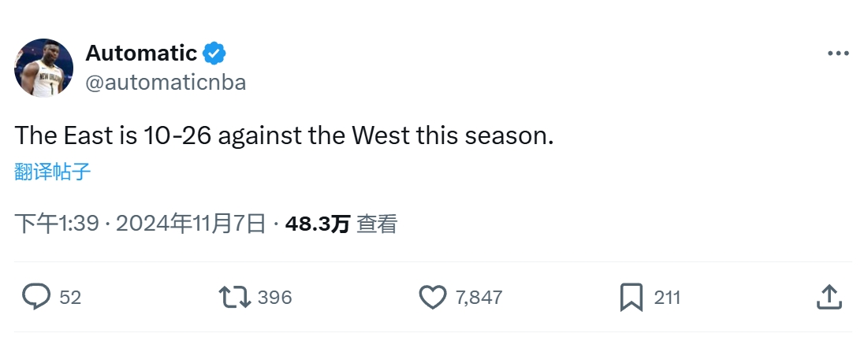Click the repost arrows icon

pyautogui.click(x=234, y=297)
